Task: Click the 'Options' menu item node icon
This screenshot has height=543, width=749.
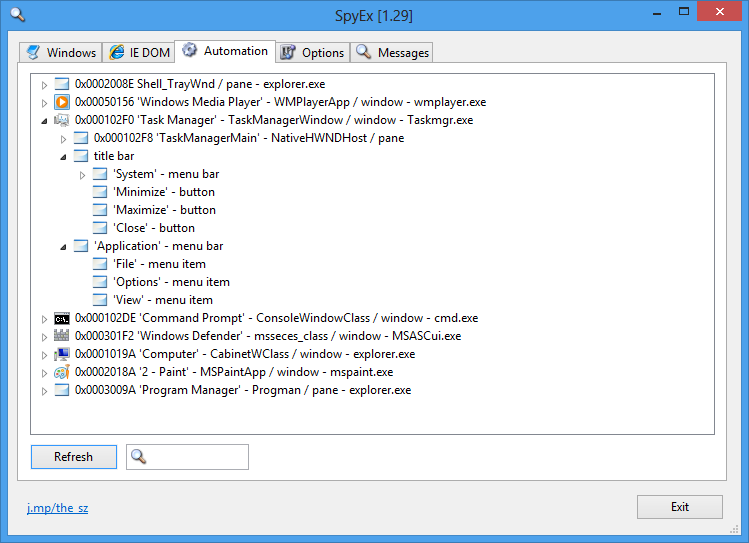Action: (x=100, y=282)
